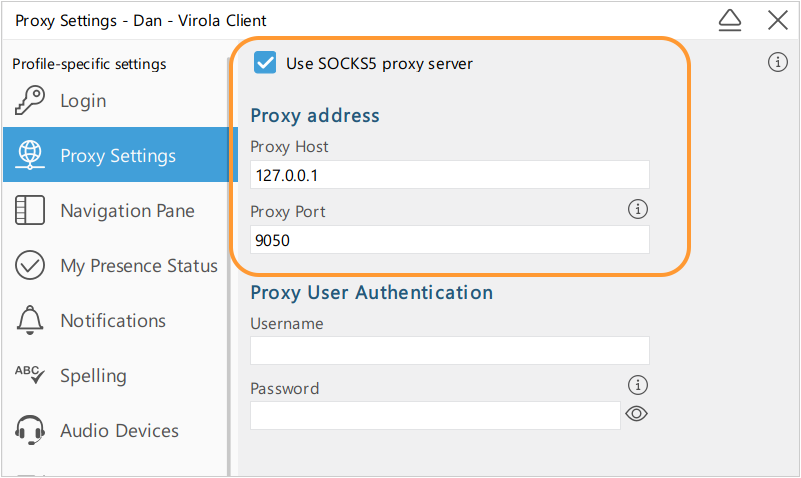
Task: Click the info icon beside Password
Action: [x=638, y=385]
